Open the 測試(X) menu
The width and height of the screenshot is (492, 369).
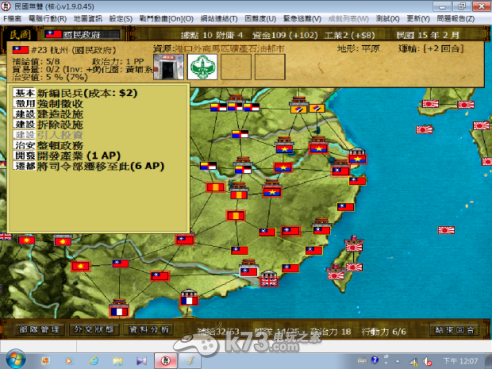coord(387,19)
